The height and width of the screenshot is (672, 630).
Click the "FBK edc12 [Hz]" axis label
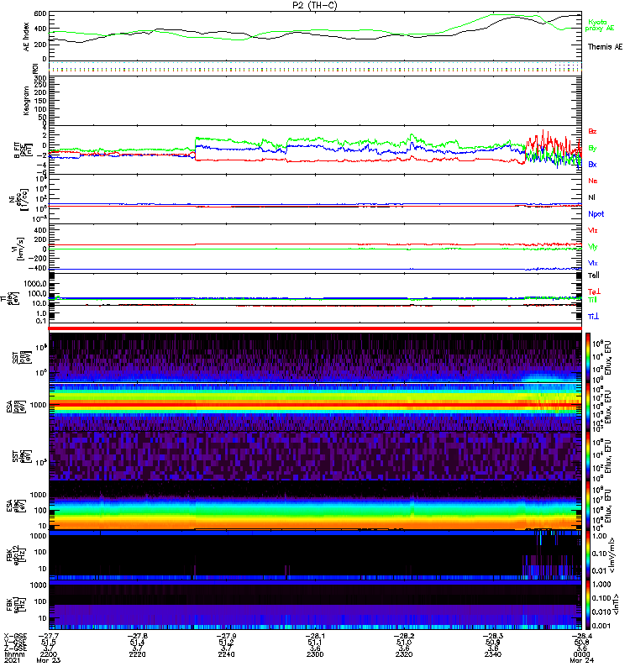15,555
